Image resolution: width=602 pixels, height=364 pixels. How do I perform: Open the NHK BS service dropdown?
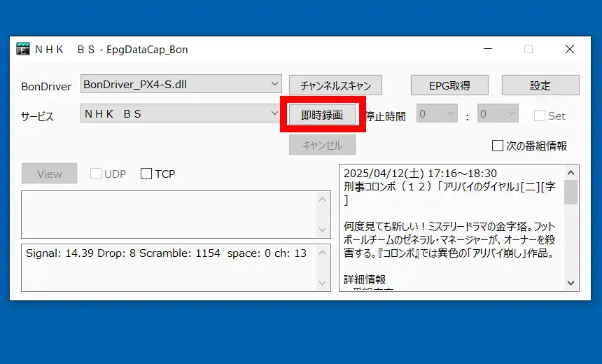tap(180, 113)
